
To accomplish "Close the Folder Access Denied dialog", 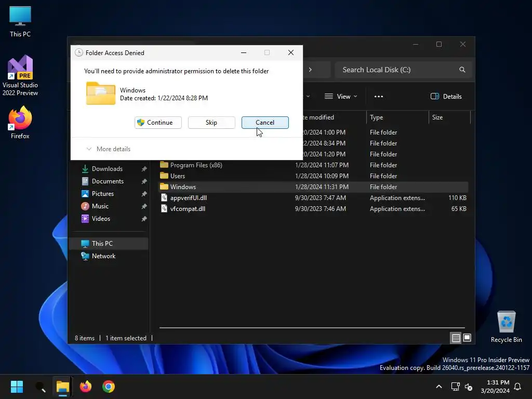I will pos(291,52).
